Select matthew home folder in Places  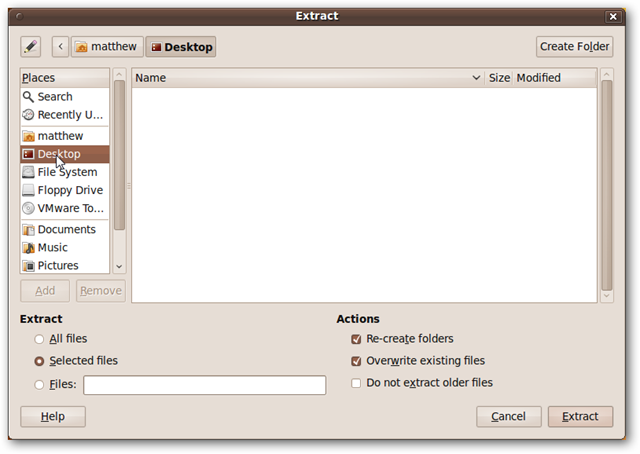pos(65,136)
